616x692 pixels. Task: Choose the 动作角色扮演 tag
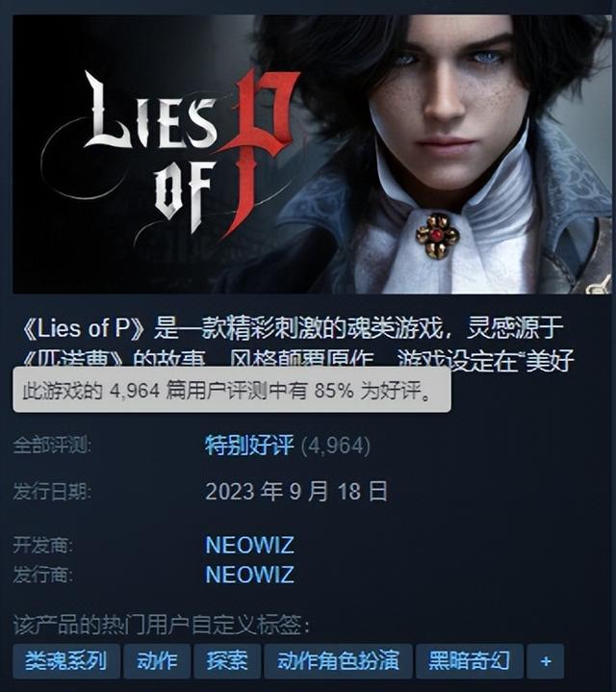339,661
